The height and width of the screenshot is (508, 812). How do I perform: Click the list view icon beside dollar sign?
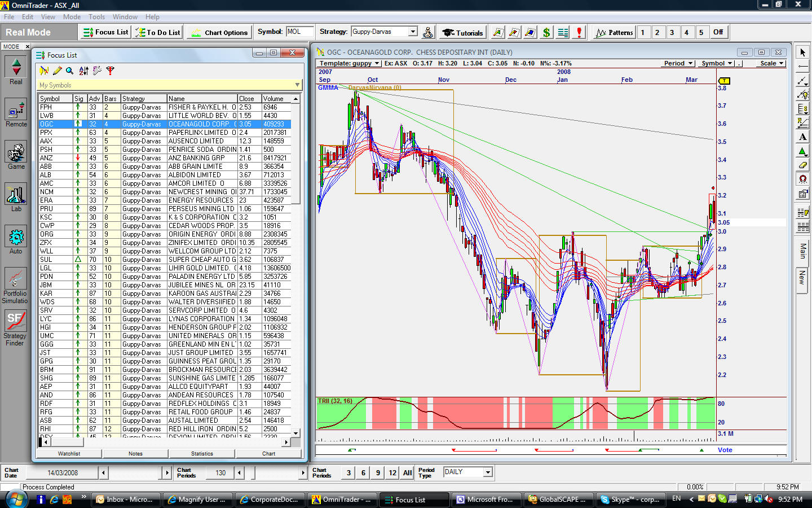(x=563, y=32)
